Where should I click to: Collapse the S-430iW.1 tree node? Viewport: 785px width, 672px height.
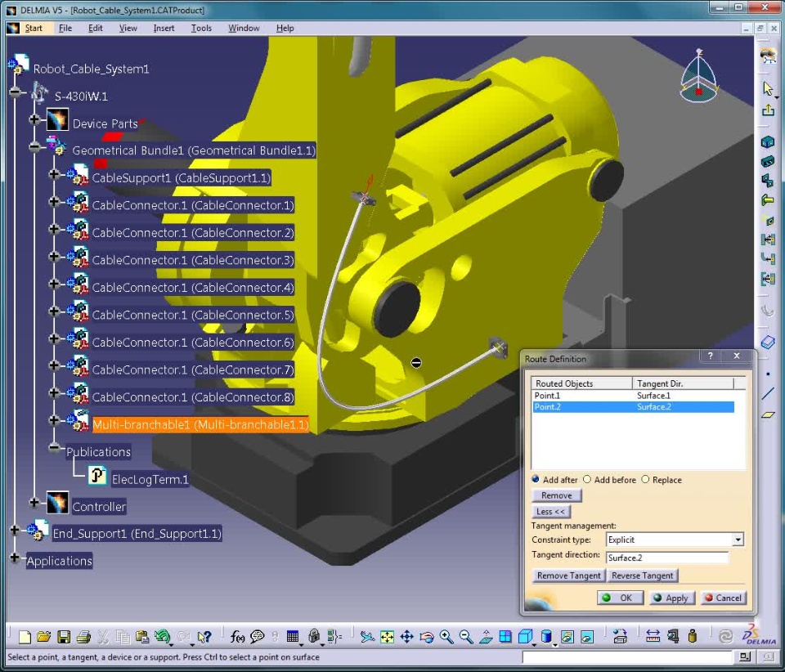15,92
